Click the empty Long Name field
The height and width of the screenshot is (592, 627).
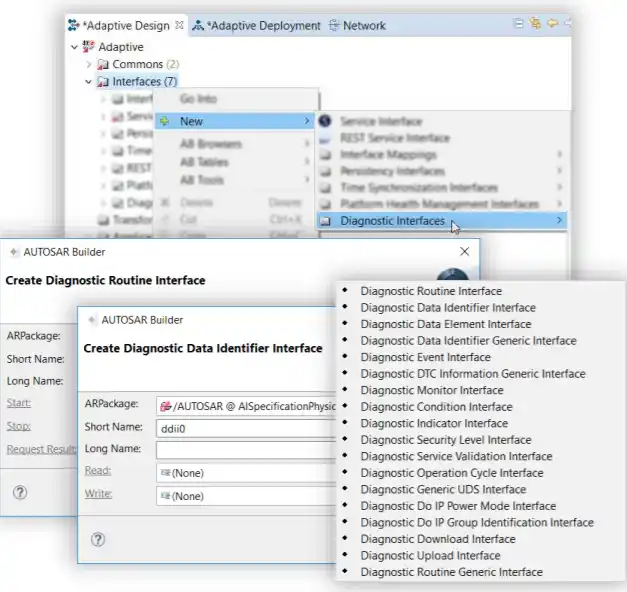click(x=246, y=450)
